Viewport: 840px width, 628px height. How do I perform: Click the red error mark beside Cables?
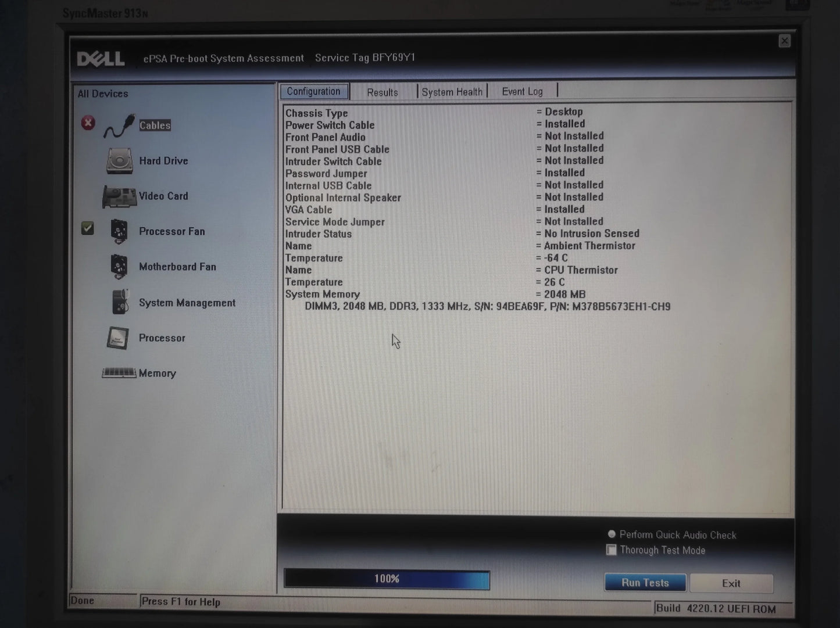pyautogui.click(x=88, y=123)
